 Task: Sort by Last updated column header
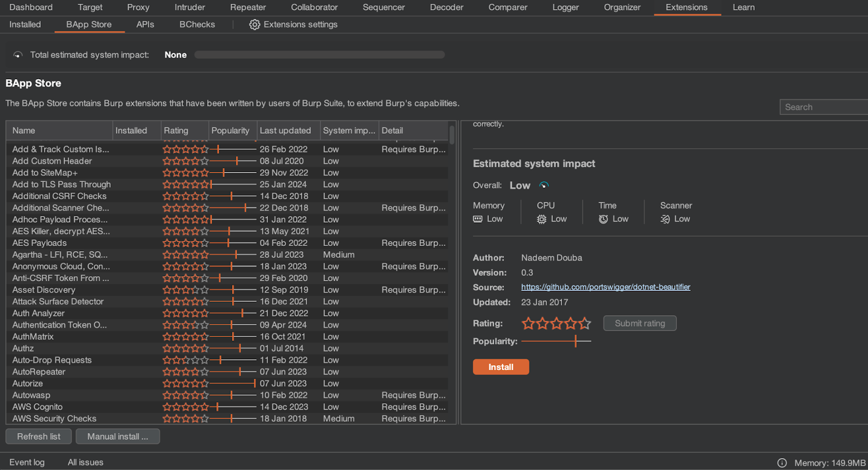click(289, 131)
